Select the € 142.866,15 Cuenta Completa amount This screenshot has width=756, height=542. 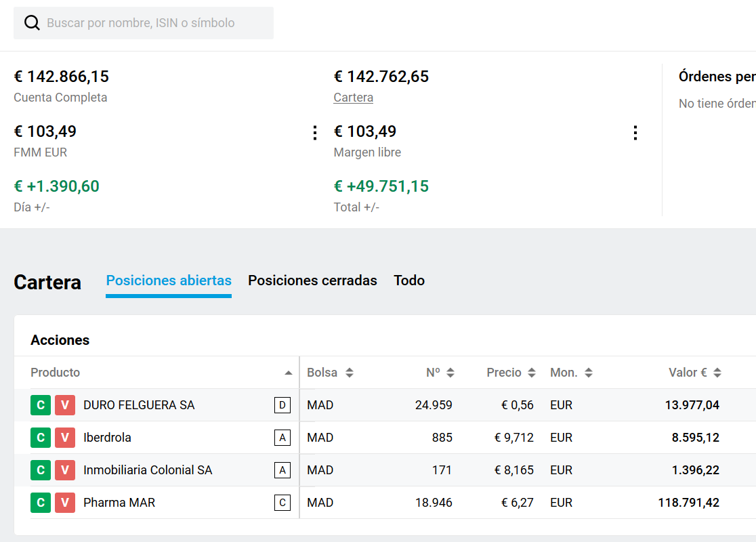(x=61, y=77)
